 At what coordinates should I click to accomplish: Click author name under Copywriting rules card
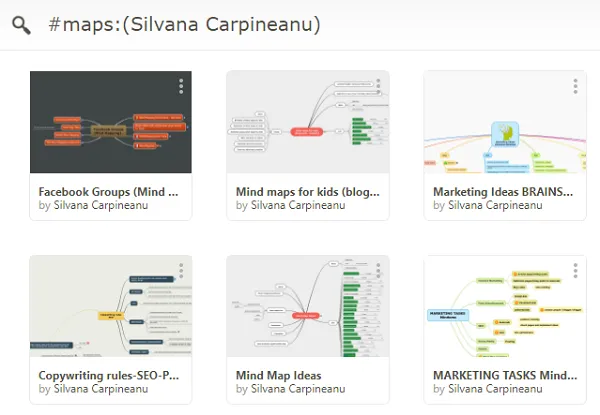click(101, 389)
